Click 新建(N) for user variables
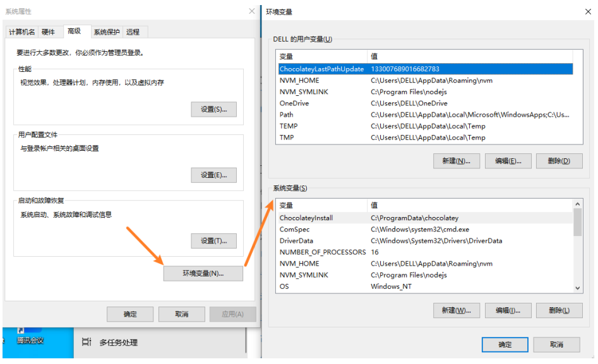This screenshot has height=364, width=598. pos(456,161)
